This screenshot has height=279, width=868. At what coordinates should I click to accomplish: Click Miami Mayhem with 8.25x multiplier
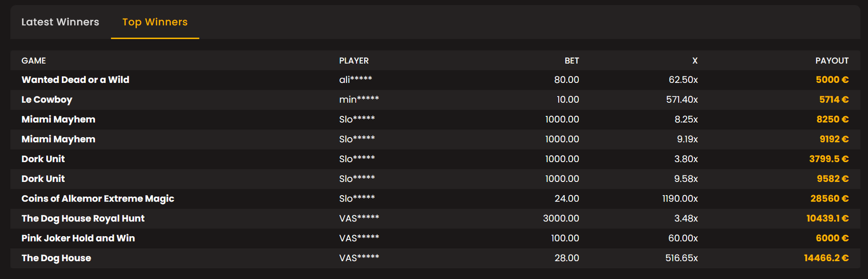pyautogui.click(x=58, y=119)
